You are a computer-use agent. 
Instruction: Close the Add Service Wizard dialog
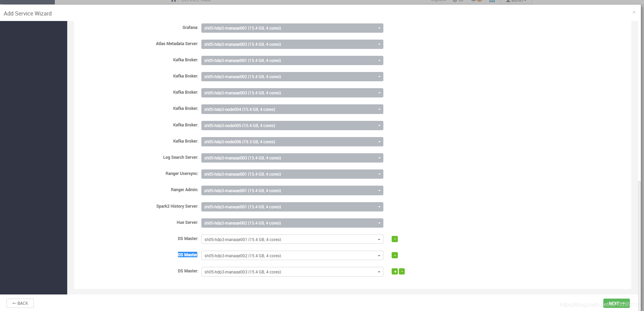tap(634, 12)
